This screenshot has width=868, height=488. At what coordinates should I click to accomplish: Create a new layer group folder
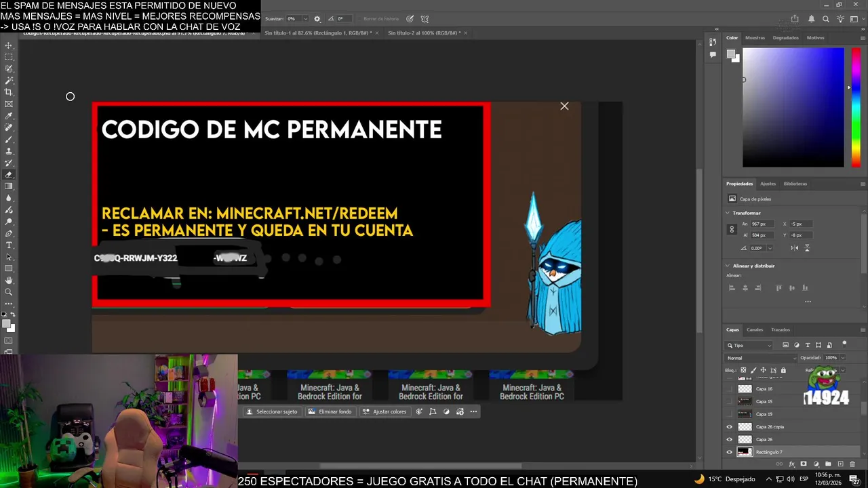(x=828, y=464)
